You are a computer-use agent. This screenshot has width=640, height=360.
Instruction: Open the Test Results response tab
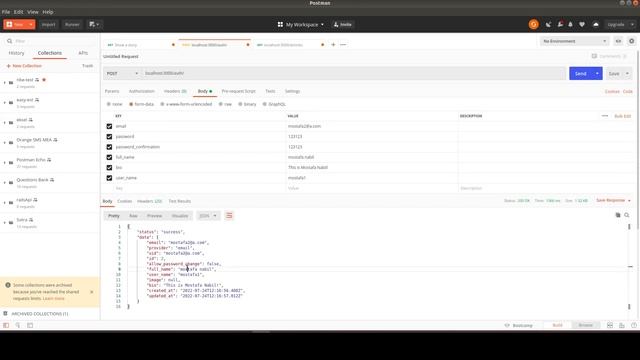(x=180, y=201)
